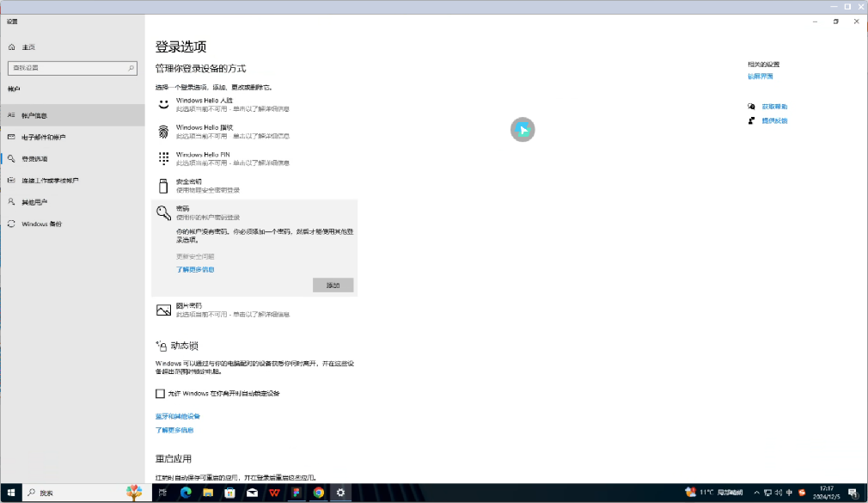868x503 pixels.
Task: Open the volume icon in the tray
Action: click(779, 493)
